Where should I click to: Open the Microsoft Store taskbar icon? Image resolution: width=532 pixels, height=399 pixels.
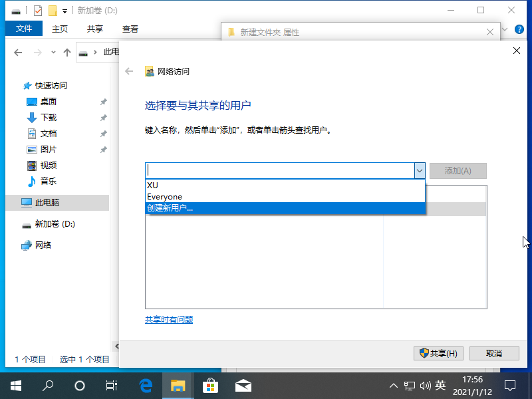210,385
